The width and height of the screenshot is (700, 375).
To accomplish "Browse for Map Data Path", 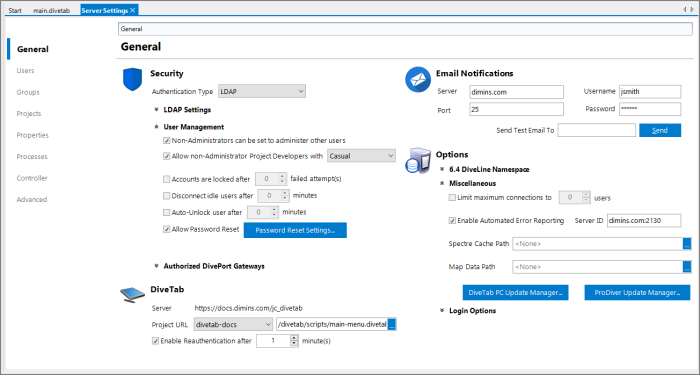I will click(x=687, y=267).
